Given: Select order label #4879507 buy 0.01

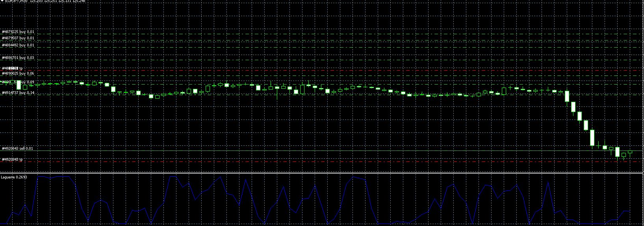Looking at the screenshot, I should pos(18,38).
